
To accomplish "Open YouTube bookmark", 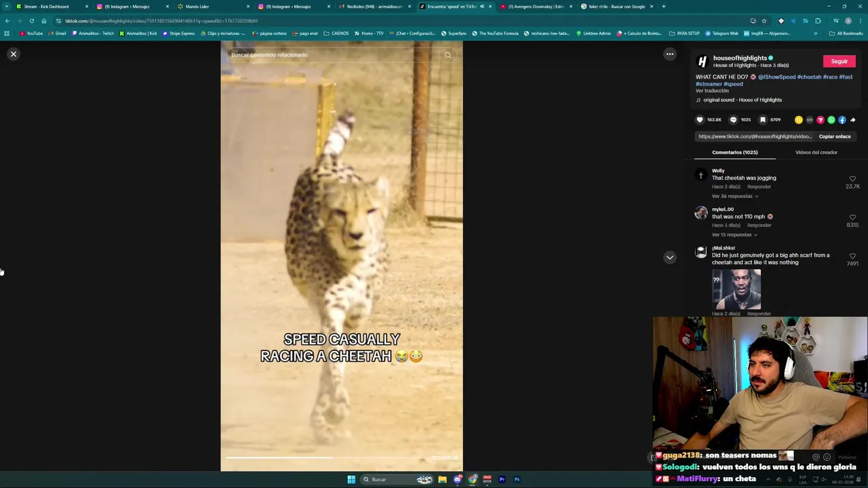I will [x=31, y=33].
